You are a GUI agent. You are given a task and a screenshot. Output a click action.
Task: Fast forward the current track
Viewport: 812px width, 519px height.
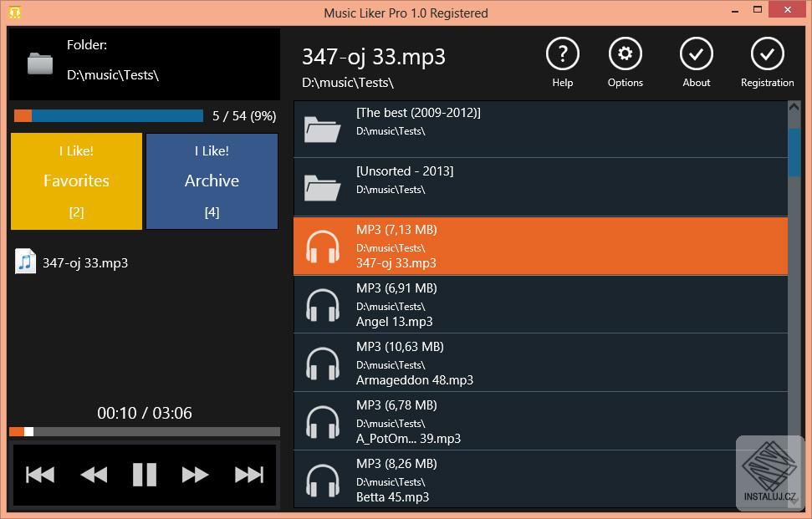point(196,475)
